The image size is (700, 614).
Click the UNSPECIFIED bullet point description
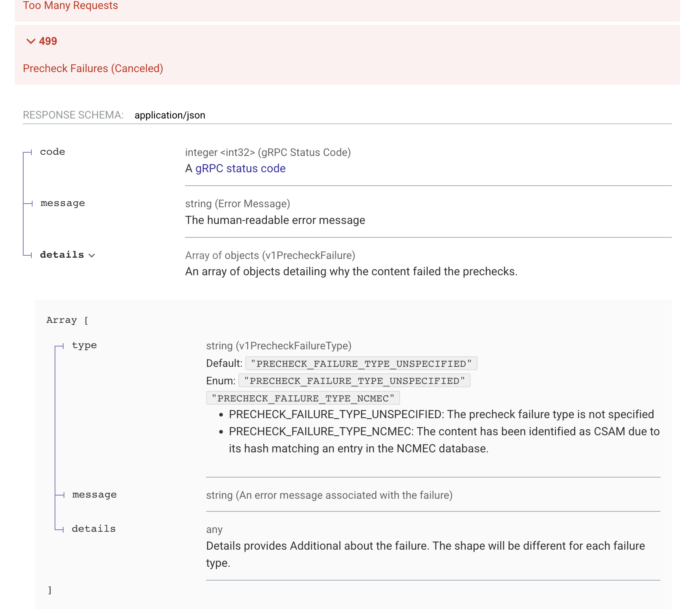pos(441,414)
